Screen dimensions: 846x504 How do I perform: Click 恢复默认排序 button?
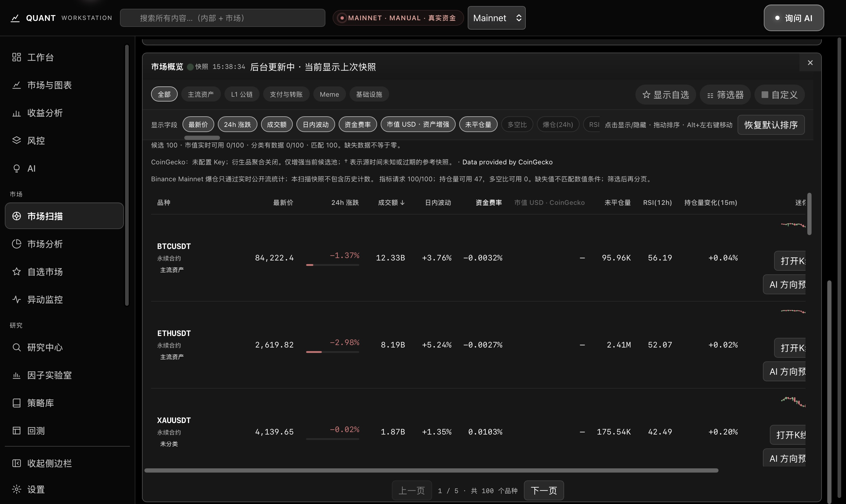[771, 125]
